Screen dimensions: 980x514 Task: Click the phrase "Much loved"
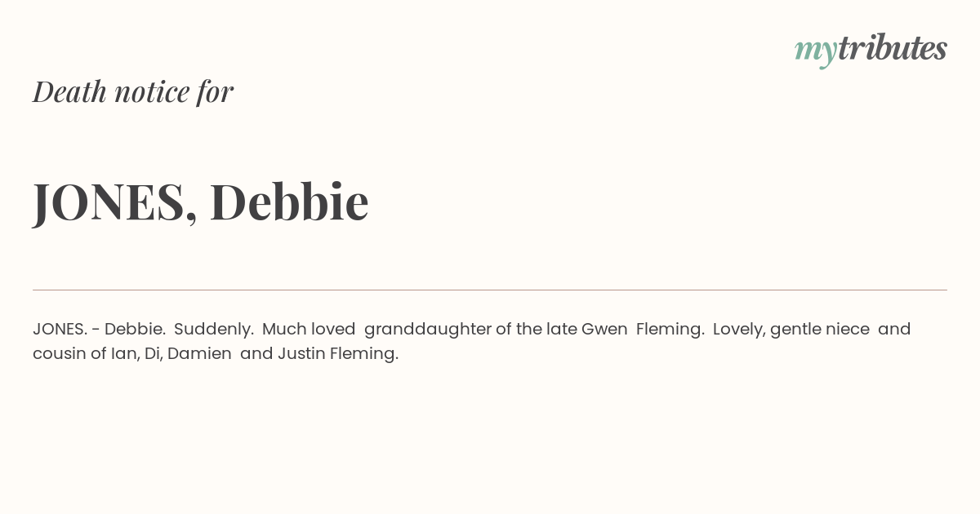pos(309,329)
